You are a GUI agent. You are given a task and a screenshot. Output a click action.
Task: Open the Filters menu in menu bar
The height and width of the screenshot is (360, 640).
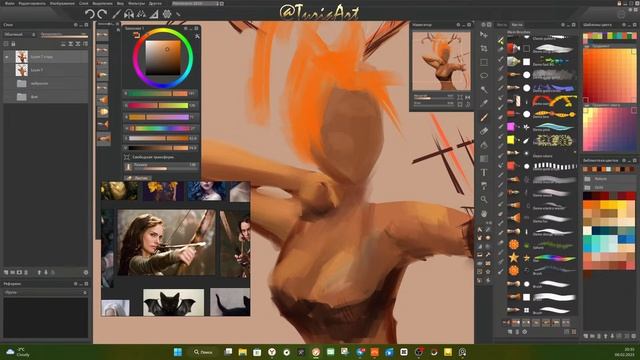[136, 3]
